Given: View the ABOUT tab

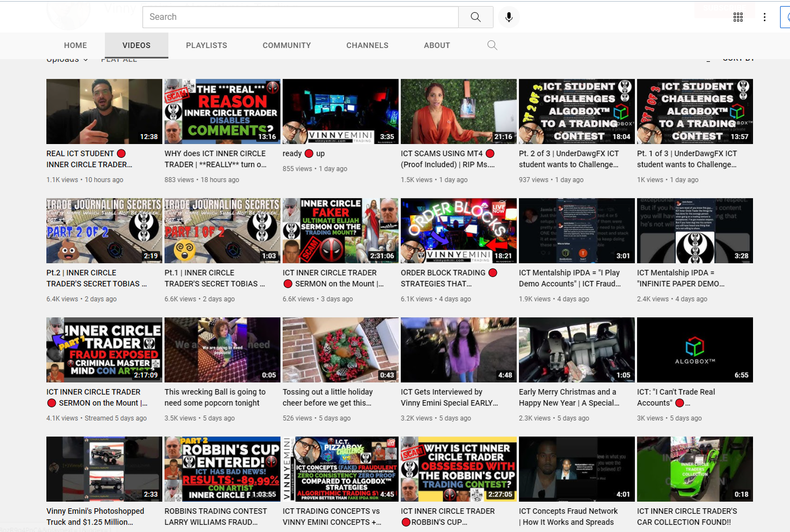Looking at the screenshot, I should 437,45.
